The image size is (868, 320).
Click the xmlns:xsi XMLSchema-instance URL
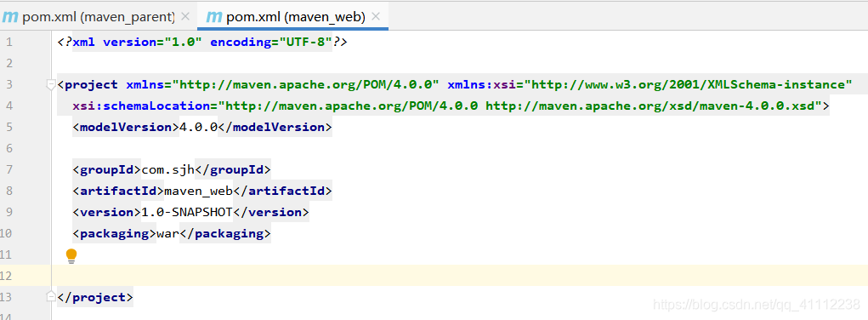[x=688, y=85]
